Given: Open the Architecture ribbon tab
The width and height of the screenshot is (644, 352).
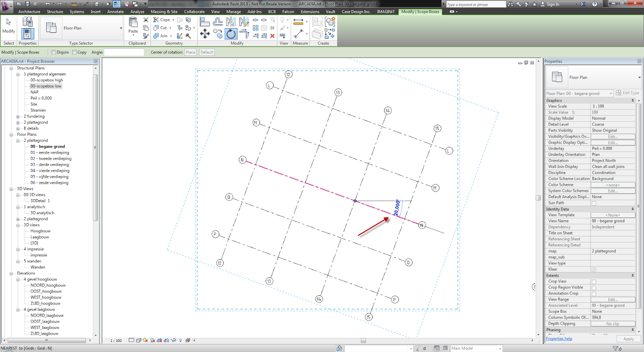Looking at the screenshot, I should coord(29,12).
